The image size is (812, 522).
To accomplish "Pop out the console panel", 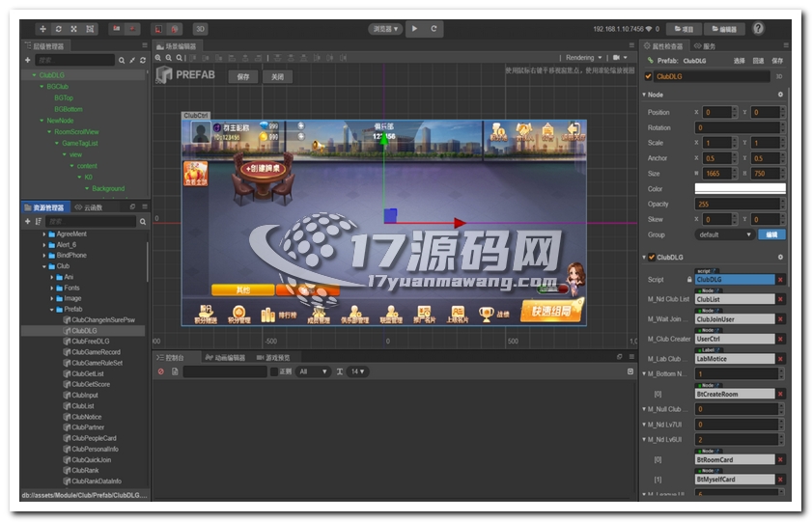I will tap(619, 357).
